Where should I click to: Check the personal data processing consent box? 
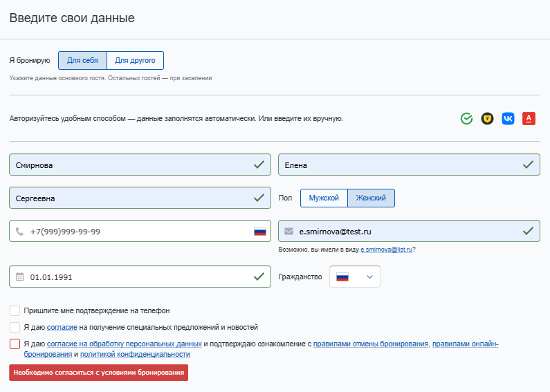[x=15, y=344]
